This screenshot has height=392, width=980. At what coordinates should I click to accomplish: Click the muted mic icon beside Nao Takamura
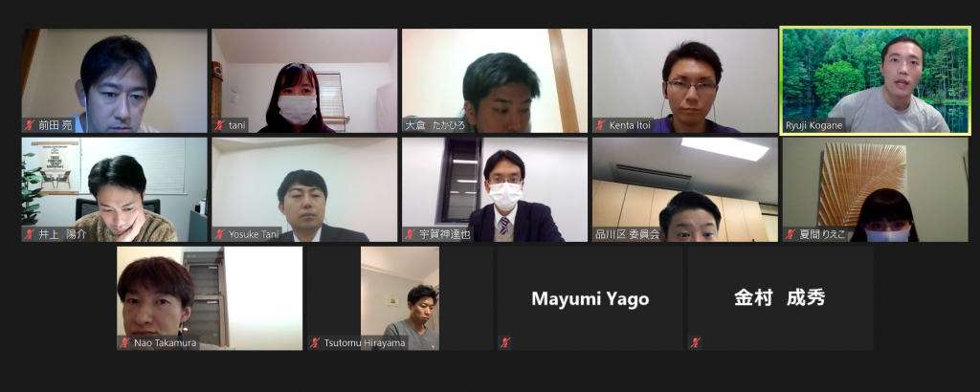pos(124,342)
